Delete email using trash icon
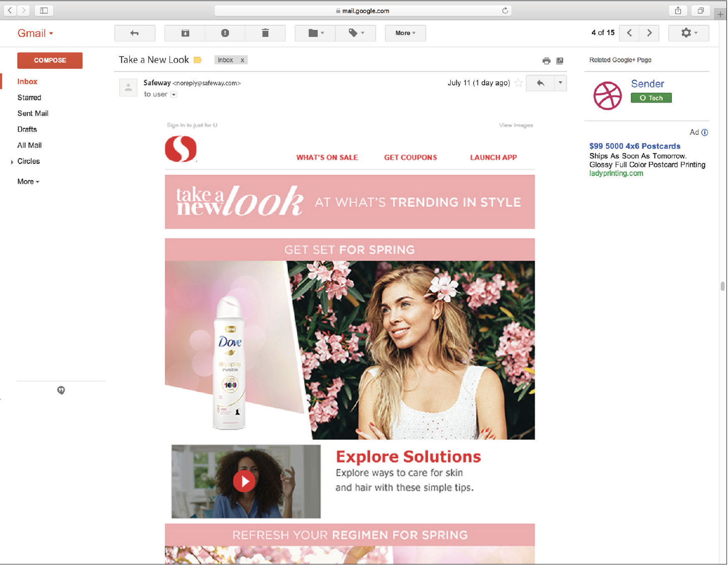Screen dimensions: 728x566 [x=265, y=33]
